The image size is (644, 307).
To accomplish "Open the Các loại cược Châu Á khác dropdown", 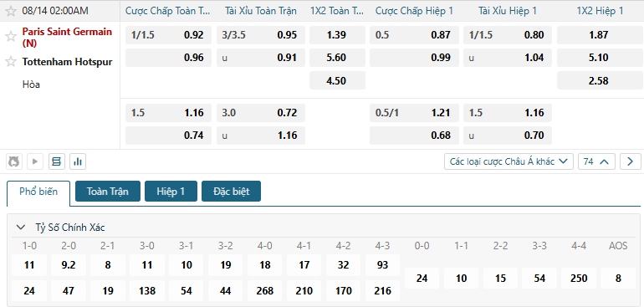I will pyautogui.click(x=509, y=161).
